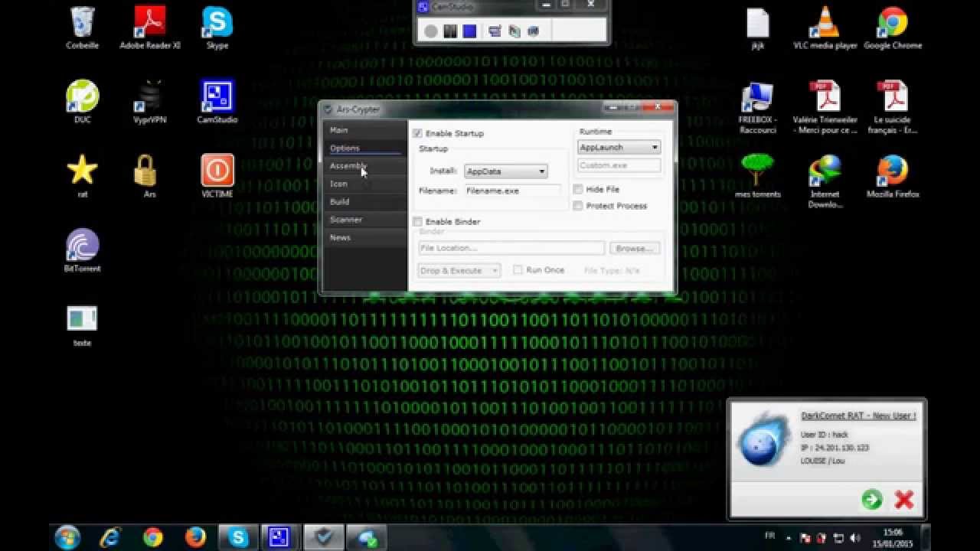This screenshot has height=551, width=980.
Task: Start recording in the CamStudio toolbar
Action: 431,31
